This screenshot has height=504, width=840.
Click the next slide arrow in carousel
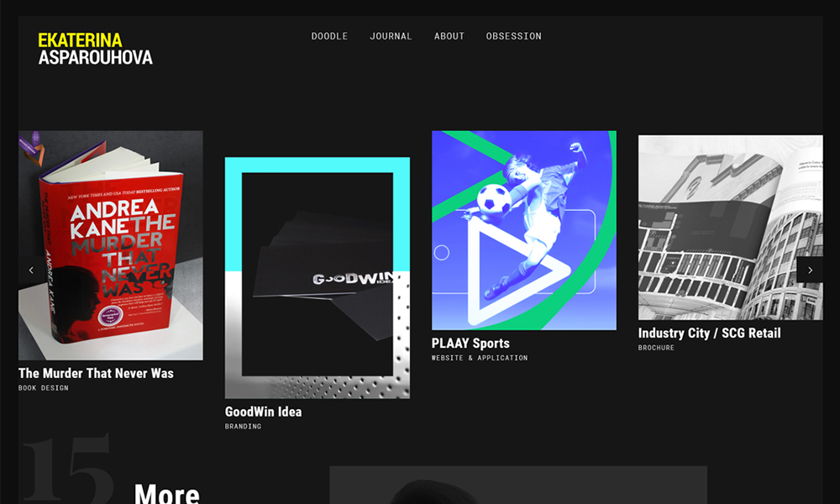coord(810,270)
